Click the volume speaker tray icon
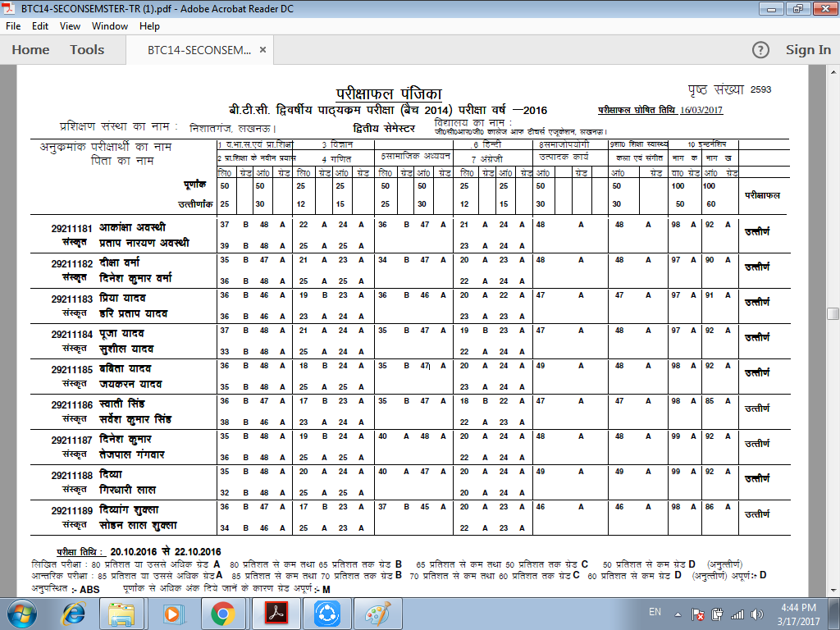 pos(757,614)
